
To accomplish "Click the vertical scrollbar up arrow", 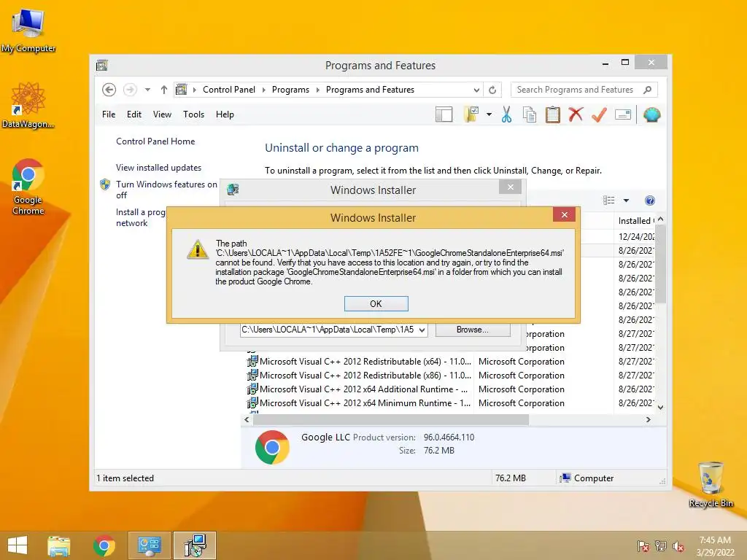I will [x=661, y=219].
